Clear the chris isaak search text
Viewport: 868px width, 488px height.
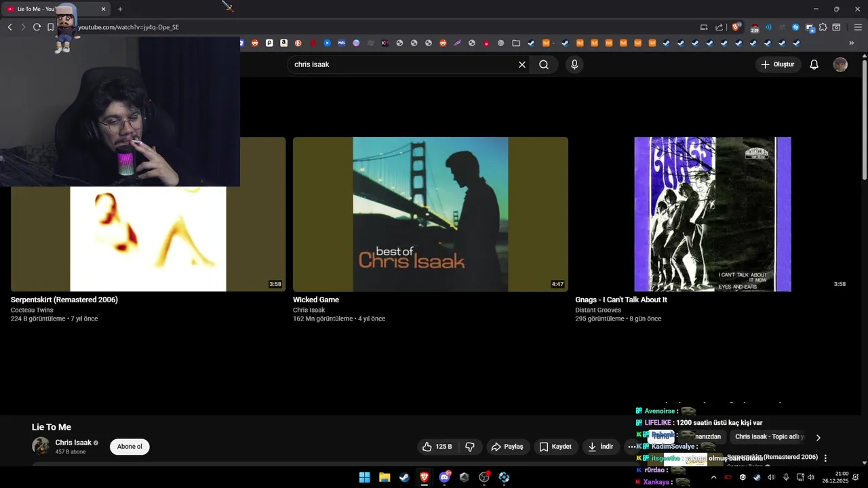click(x=522, y=64)
